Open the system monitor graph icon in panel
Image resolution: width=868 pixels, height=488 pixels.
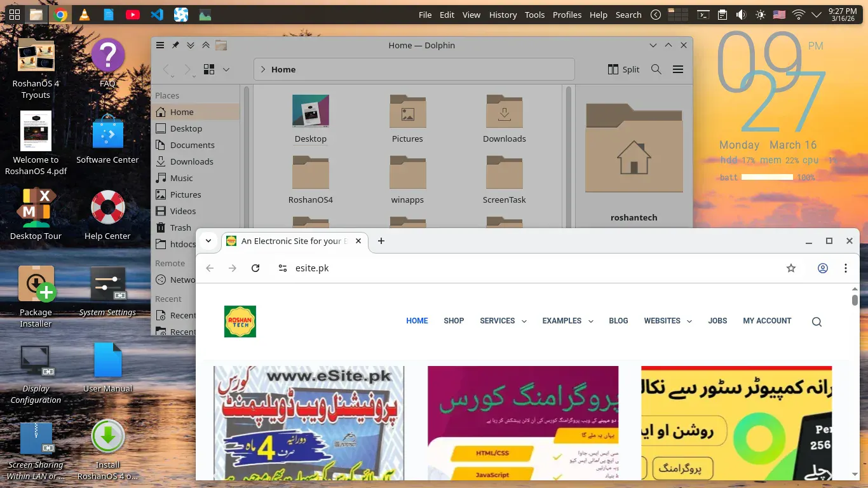pyautogui.click(x=205, y=15)
